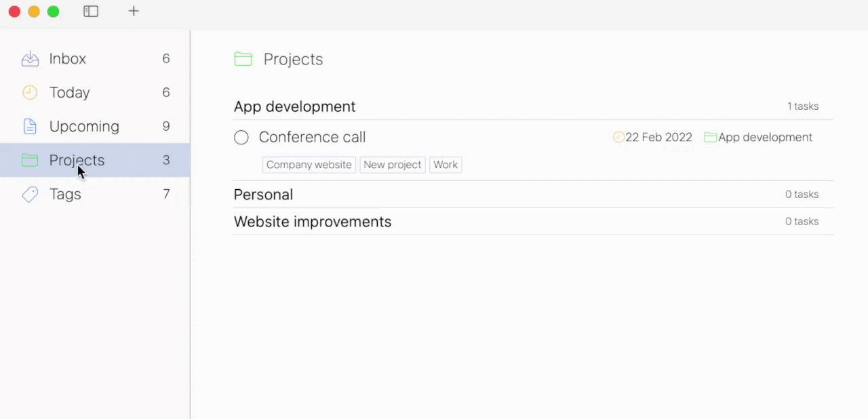Select the Projects folder icon in sidebar

(x=30, y=160)
